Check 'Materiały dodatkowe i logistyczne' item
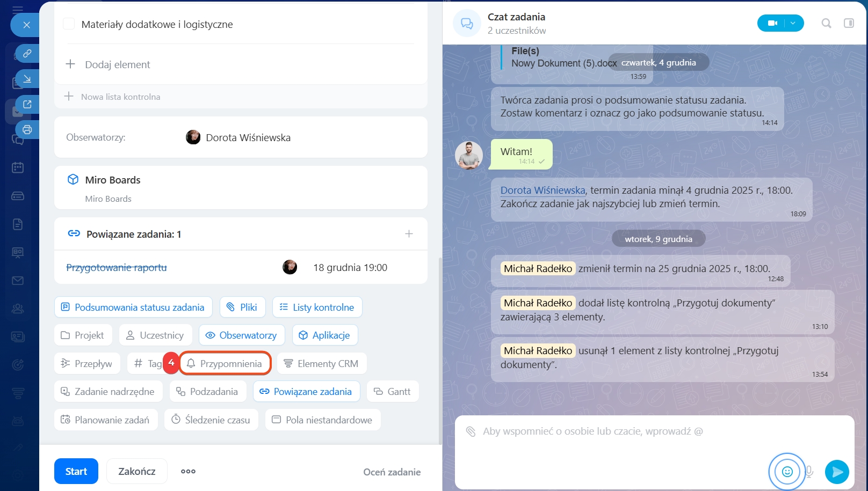 [x=69, y=24]
